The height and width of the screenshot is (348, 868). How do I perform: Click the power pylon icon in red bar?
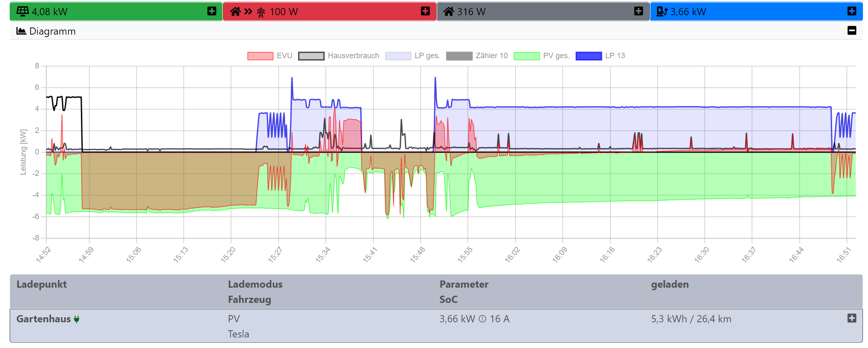click(x=261, y=12)
